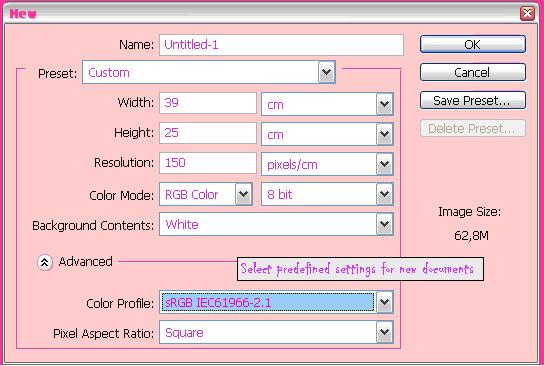Open the Background Contents dropdown
This screenshot has height=366, width=544.
276,224
